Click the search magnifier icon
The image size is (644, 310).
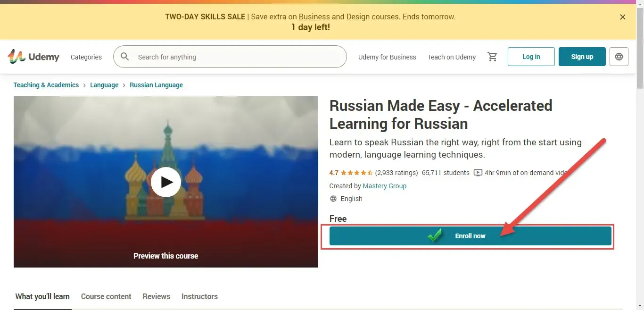(125, 57)
